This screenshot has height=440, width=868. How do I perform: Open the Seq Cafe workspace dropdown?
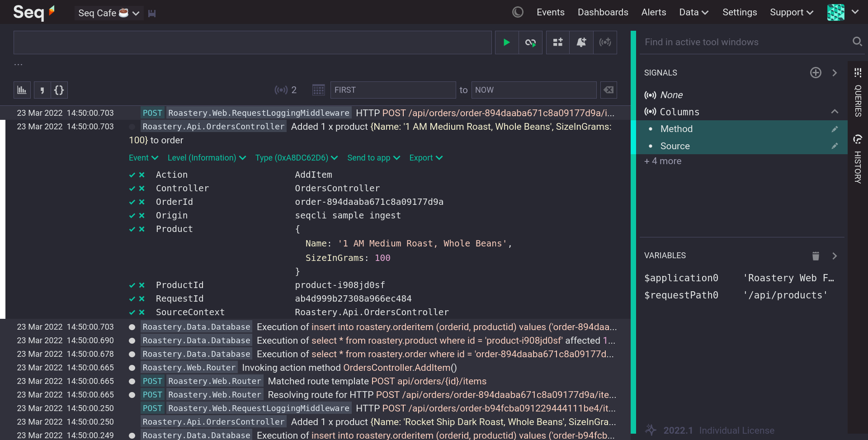108,13
